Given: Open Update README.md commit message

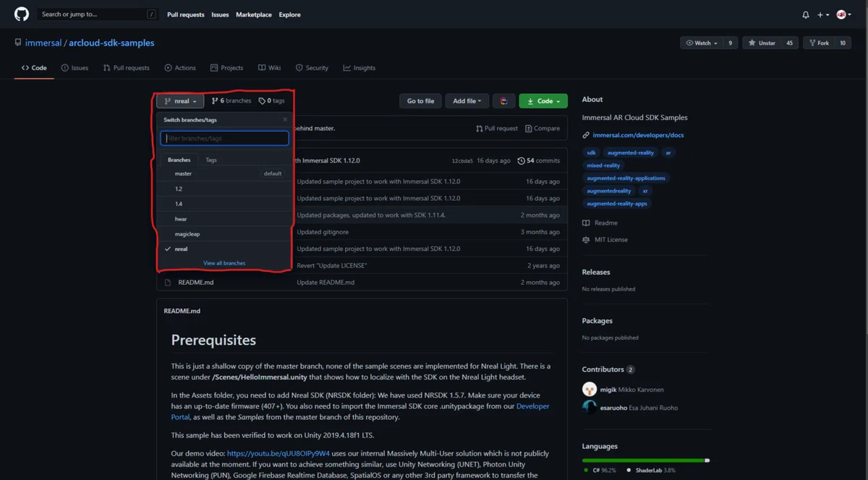Looking at the screenshot, I should (325, 283).
